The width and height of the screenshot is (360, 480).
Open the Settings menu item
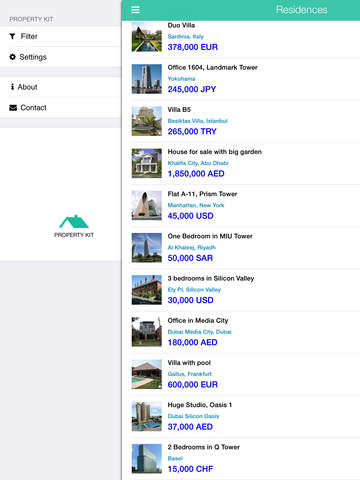60,57
